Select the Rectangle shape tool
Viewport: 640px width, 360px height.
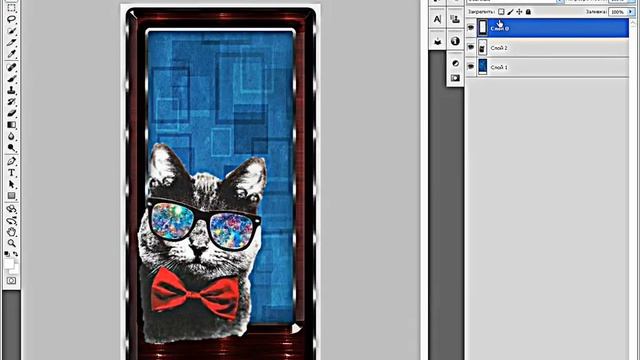(11, 196)
